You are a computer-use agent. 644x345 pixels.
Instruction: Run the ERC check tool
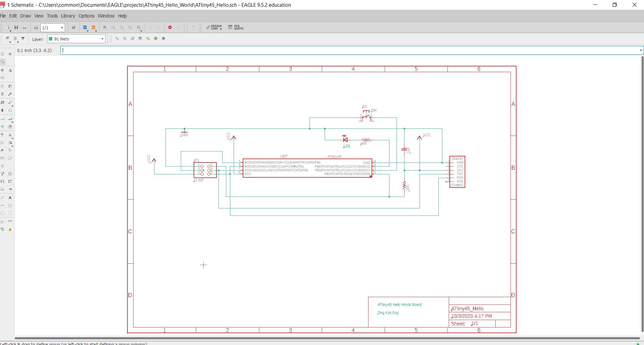[2, 229]
